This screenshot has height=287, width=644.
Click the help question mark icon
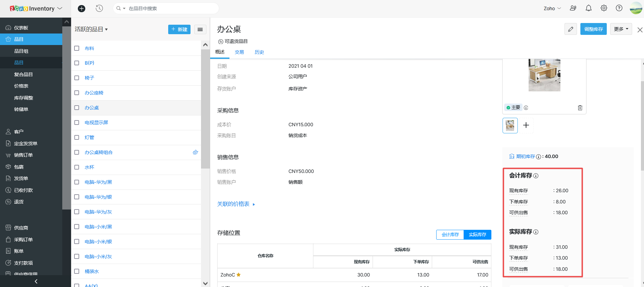click(619, 8)
